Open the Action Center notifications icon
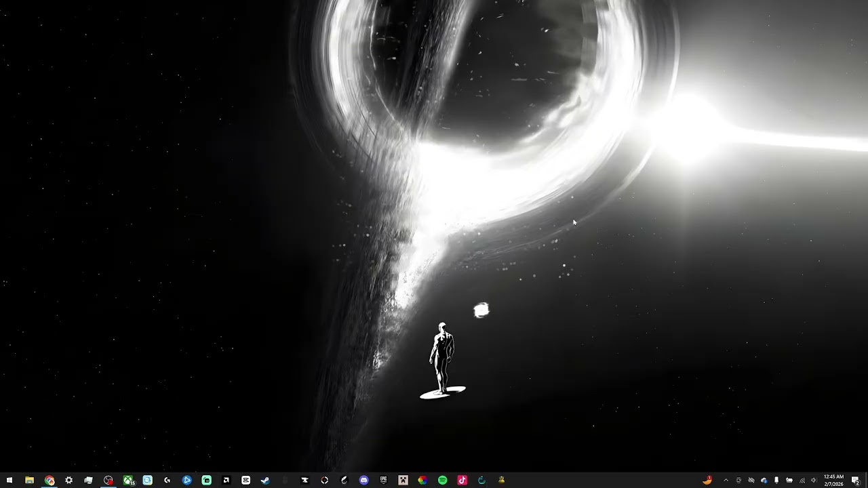868x488 pixels. [x=855, y=480]
